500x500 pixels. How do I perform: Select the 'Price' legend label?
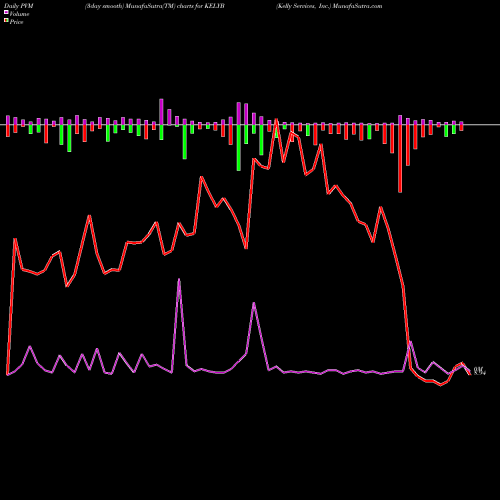tap(16, 22)
